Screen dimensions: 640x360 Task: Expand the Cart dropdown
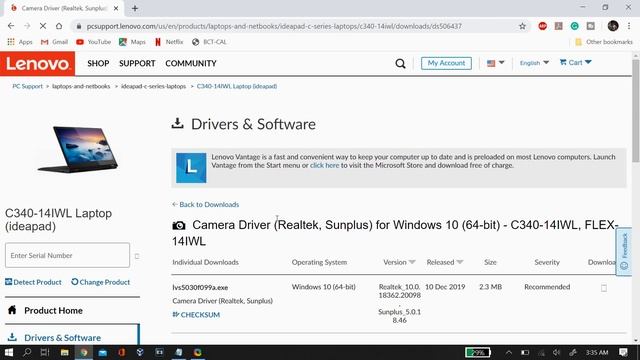[576, 62]
